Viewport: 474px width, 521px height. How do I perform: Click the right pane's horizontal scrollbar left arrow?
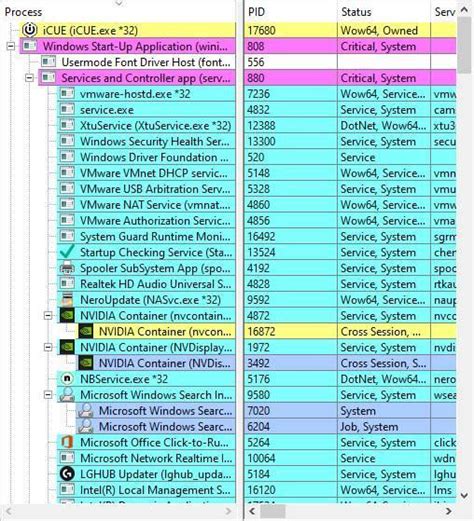coord(252,511)
